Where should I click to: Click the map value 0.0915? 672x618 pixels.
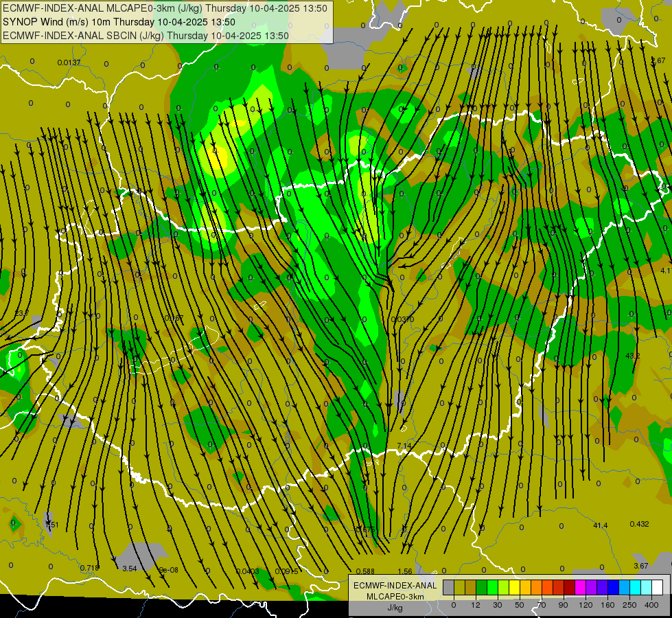287,571
